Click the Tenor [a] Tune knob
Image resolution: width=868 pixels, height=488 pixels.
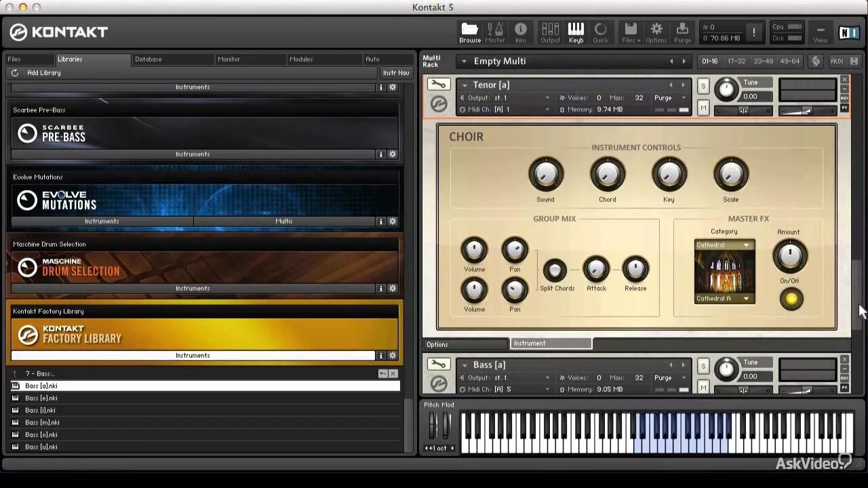click(x=726, y=89)
